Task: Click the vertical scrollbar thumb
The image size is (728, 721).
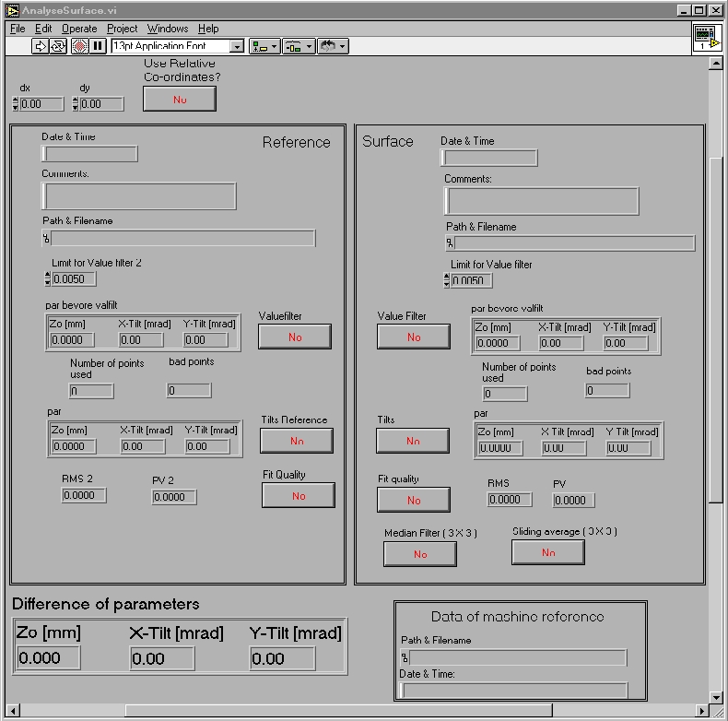Action: 716,330
